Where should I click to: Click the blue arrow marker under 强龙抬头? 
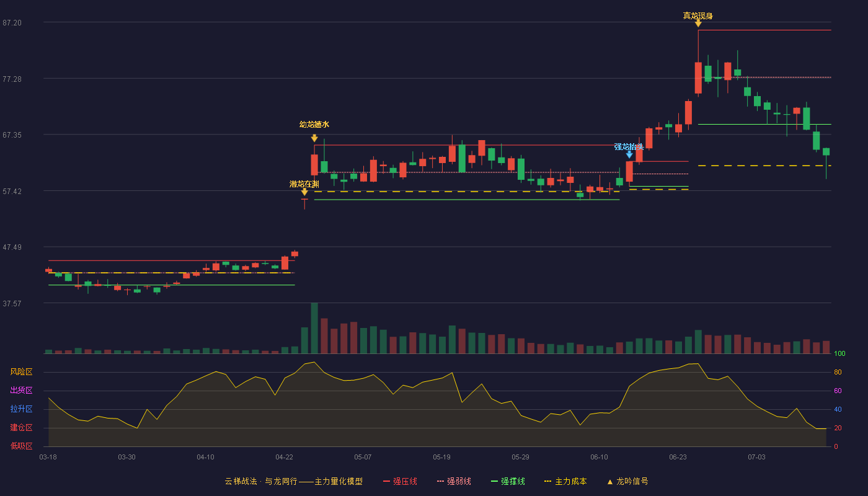629,154
